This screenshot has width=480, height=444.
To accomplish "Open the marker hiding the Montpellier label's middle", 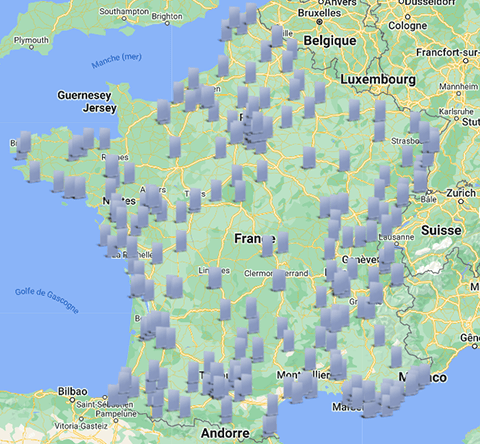I will coord(305,384).
